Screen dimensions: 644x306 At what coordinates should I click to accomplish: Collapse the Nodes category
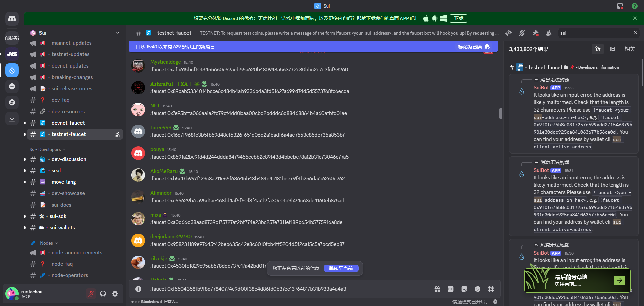tap(44, 243)
